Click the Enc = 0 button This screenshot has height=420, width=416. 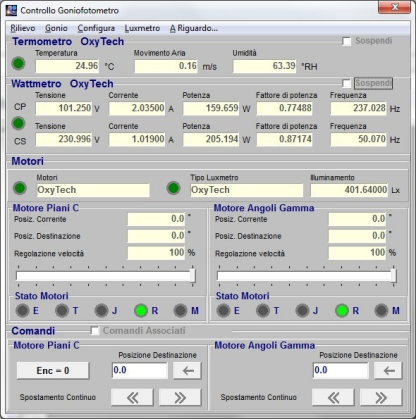click(x=53, y=371)
